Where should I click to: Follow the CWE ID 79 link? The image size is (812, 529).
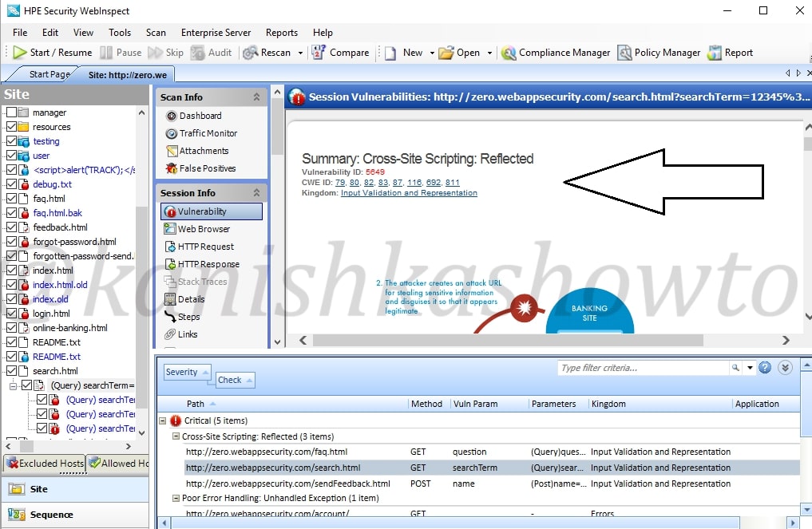(x=340, y=182)
